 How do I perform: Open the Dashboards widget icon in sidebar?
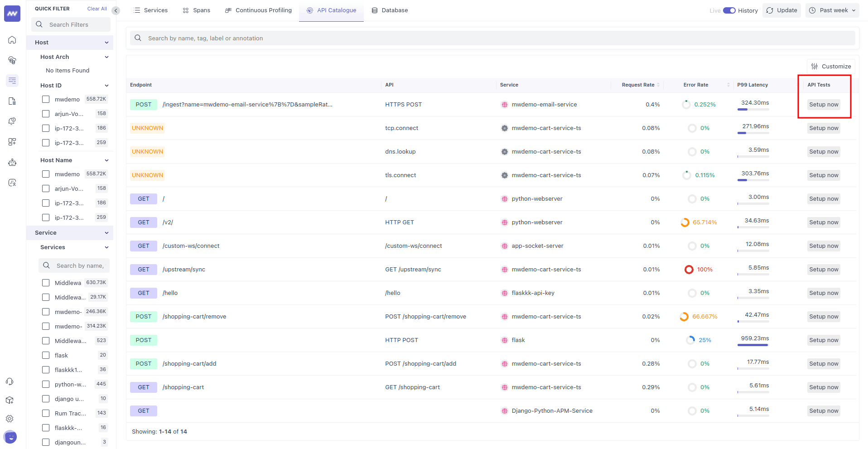(x=12, y=142)
